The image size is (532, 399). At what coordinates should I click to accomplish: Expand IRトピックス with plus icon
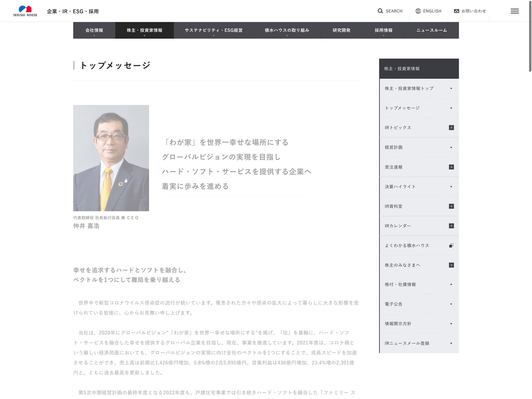pyautogui.click(x=451, y=128)
